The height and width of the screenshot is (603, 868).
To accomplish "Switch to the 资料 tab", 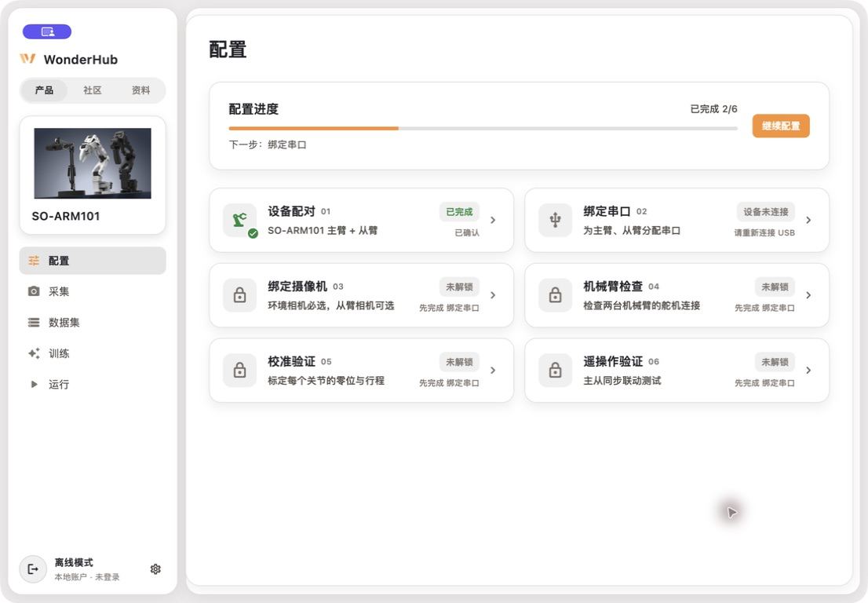I will point(140,90).
